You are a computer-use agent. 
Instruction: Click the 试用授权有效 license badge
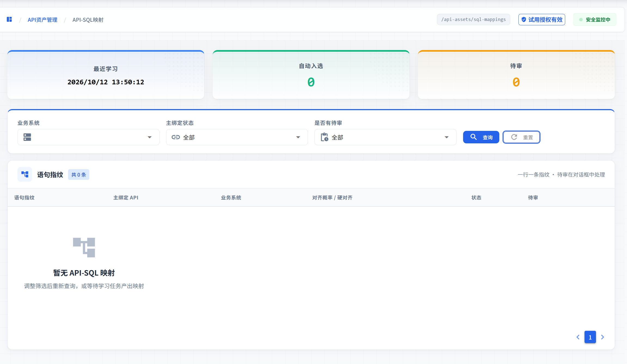(x=542, y=20)
